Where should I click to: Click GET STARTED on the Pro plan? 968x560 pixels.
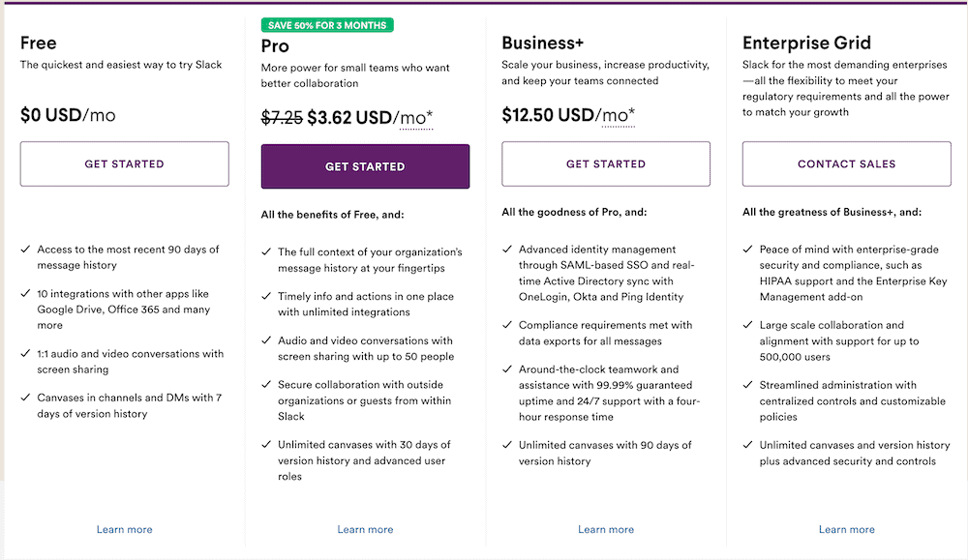click(x=365, y=166)
